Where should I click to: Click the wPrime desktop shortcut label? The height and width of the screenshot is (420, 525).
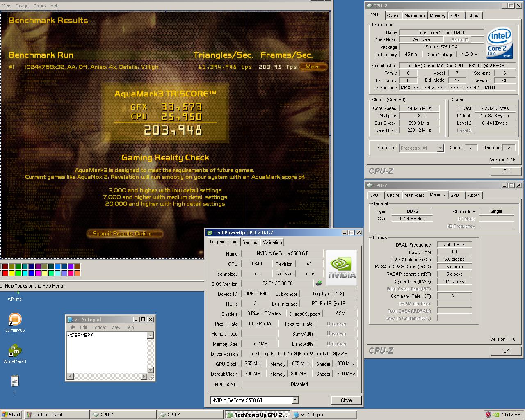click(15, 299)
